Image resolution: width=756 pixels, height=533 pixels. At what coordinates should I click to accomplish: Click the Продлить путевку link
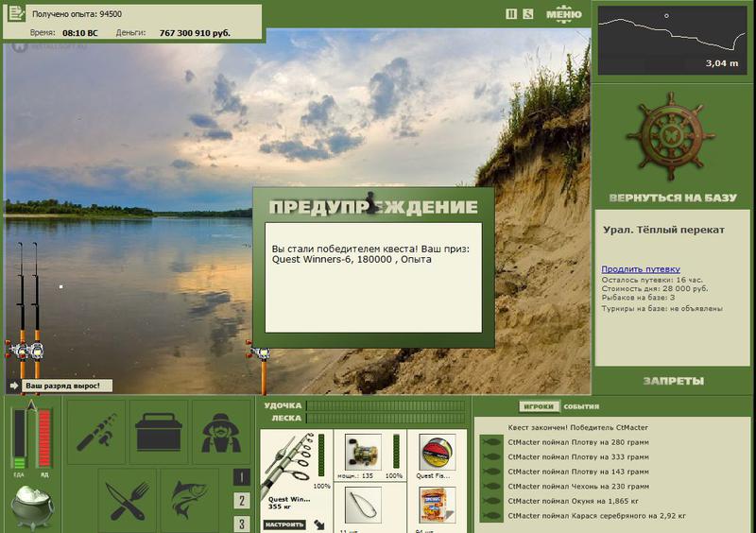pos(641,269)
